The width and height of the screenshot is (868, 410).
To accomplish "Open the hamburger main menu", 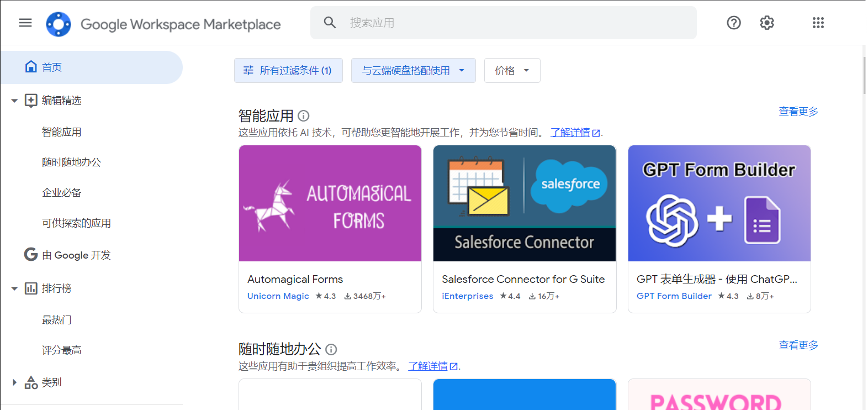I will (25, 23).
